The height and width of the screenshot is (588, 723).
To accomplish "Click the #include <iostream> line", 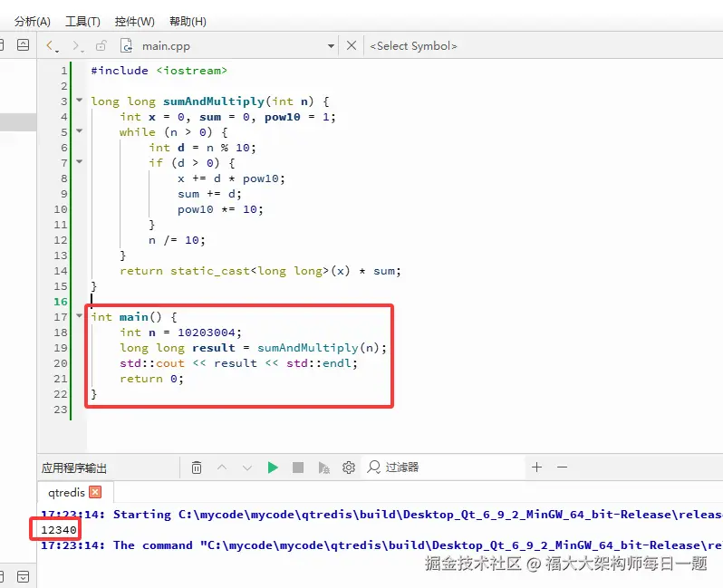I will pyautogui.click(x=159, y=71).
